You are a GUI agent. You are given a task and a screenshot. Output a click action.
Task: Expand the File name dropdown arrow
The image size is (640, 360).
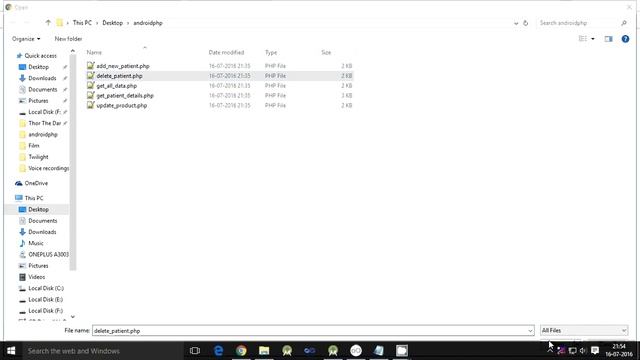(x=530, y=331)
